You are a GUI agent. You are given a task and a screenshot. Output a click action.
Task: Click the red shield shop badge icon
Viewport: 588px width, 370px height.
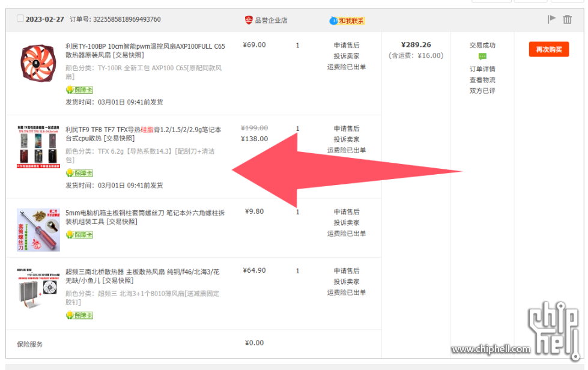249,20
